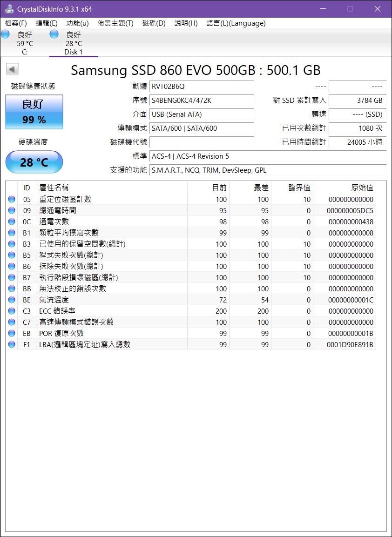Select the Disk 1 tab
The width and height of the screenshot is (392, 537).
(74, 44)
